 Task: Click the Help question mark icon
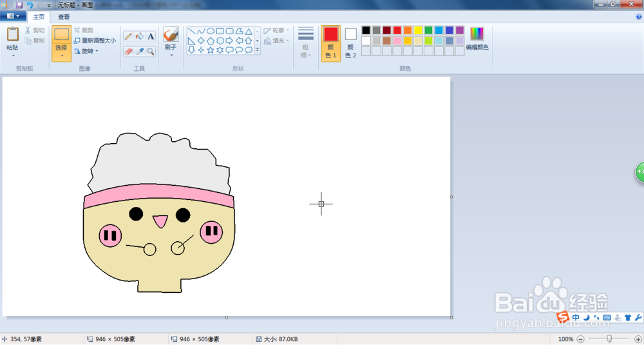point(638,17)
